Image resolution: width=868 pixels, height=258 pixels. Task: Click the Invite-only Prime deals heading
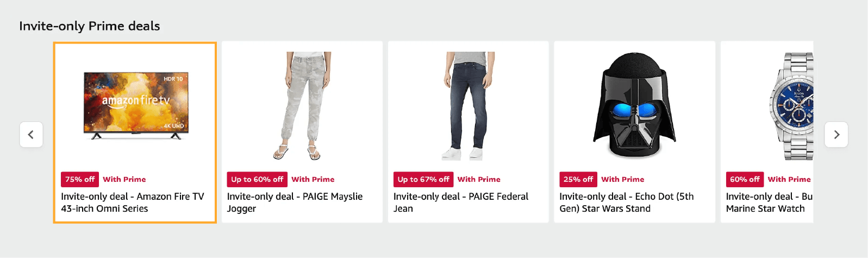[90, 26]
